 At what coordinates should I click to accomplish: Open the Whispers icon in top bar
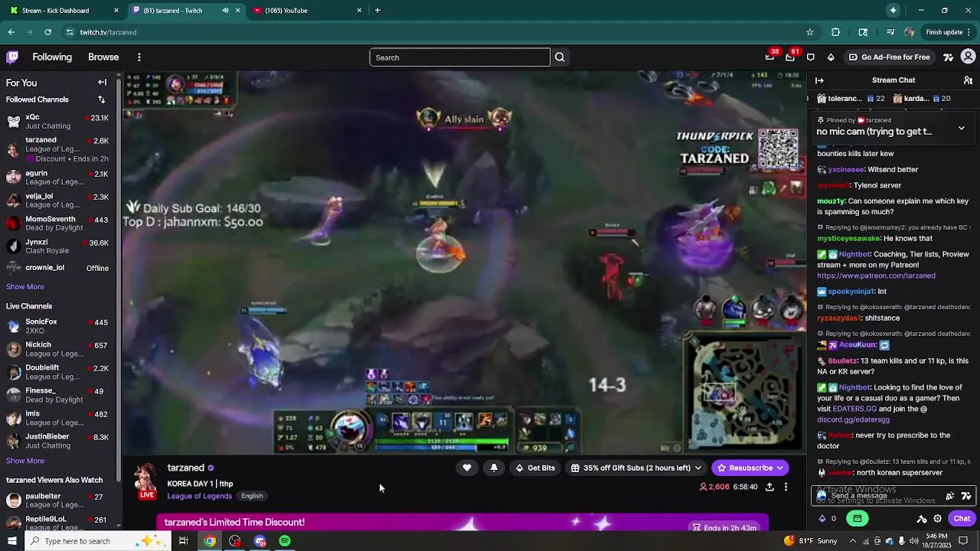810,57
